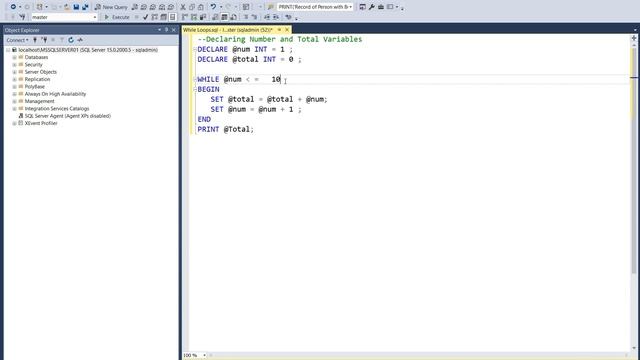
Task: Click the Save All icon
Action: (85, 7)
